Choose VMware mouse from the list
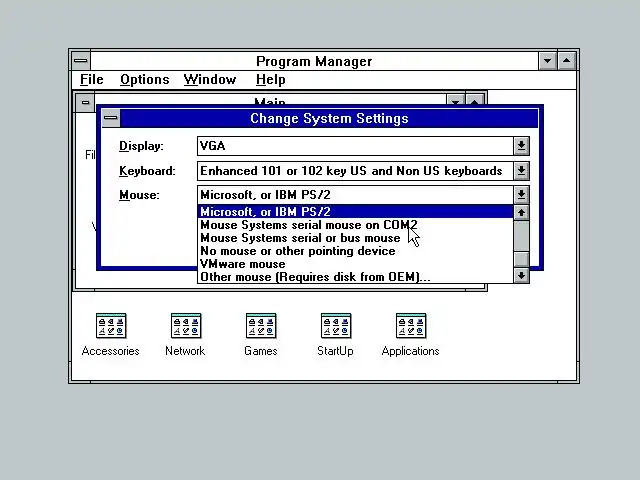 [355, 264]
